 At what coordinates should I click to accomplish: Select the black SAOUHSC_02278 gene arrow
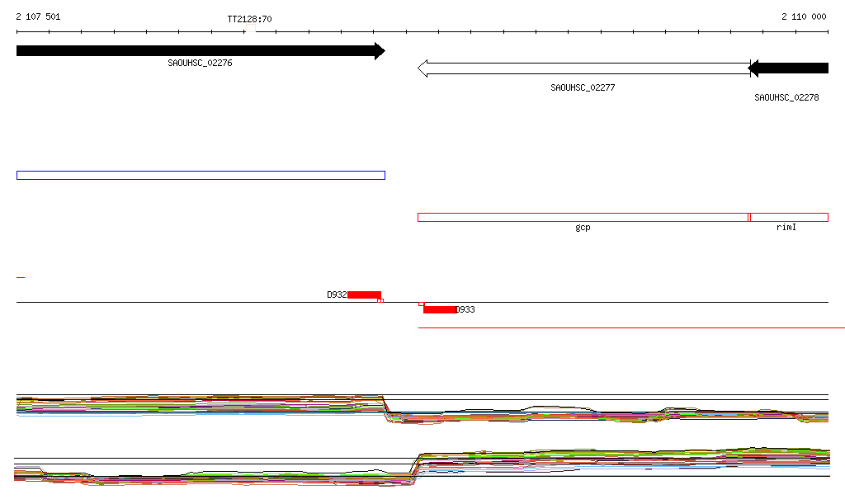788,68
